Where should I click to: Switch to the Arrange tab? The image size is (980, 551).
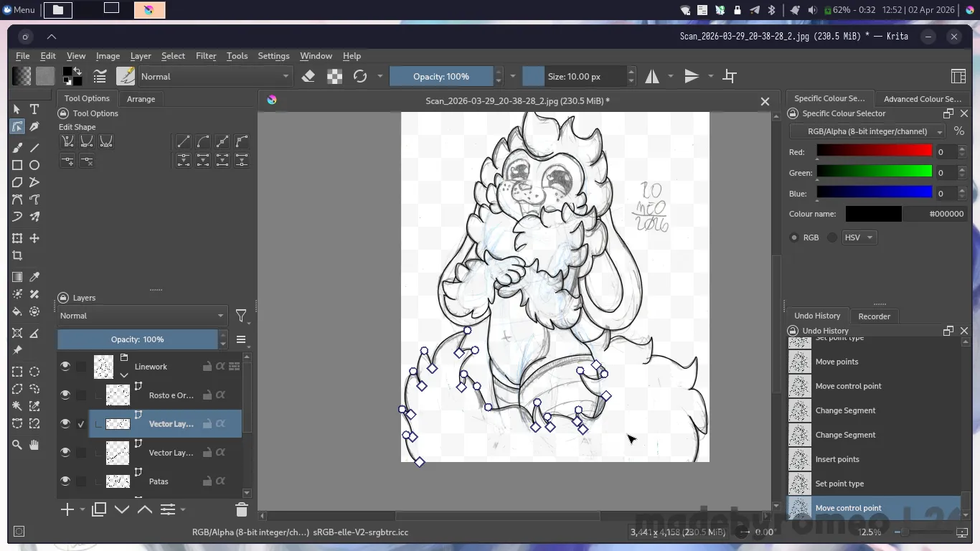pyautogui.click(x=141, y=99)
